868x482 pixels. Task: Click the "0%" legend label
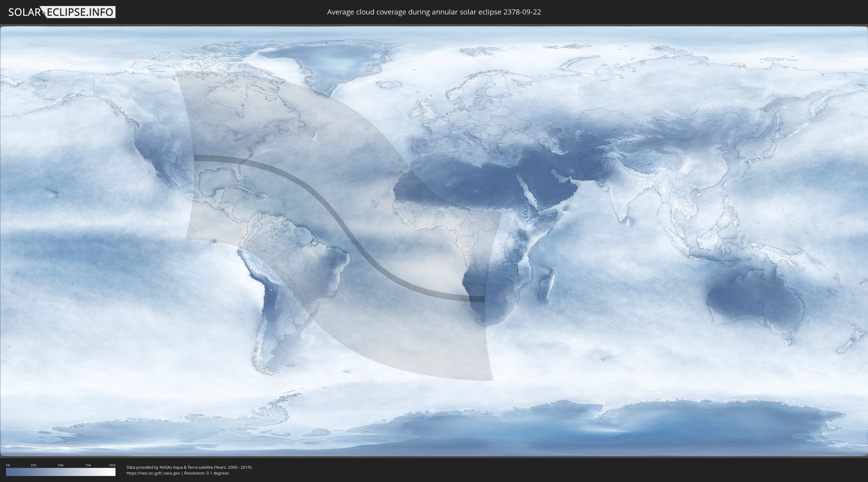pyautogui.click(x=8, y=465)
